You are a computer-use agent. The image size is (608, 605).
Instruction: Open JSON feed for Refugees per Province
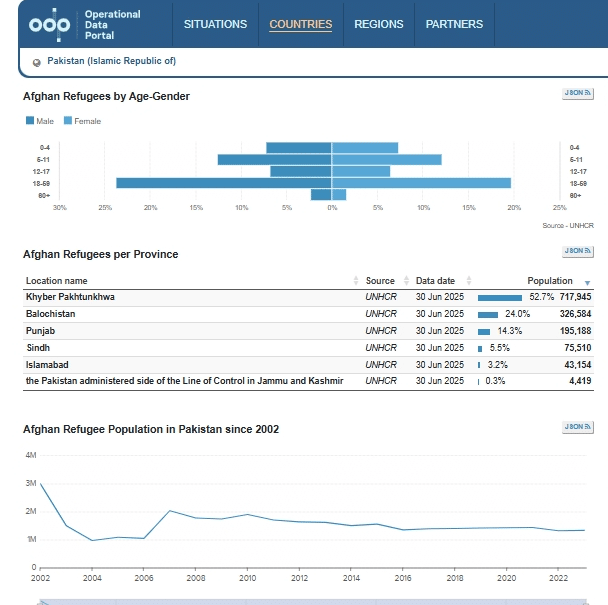coord(577,251)
